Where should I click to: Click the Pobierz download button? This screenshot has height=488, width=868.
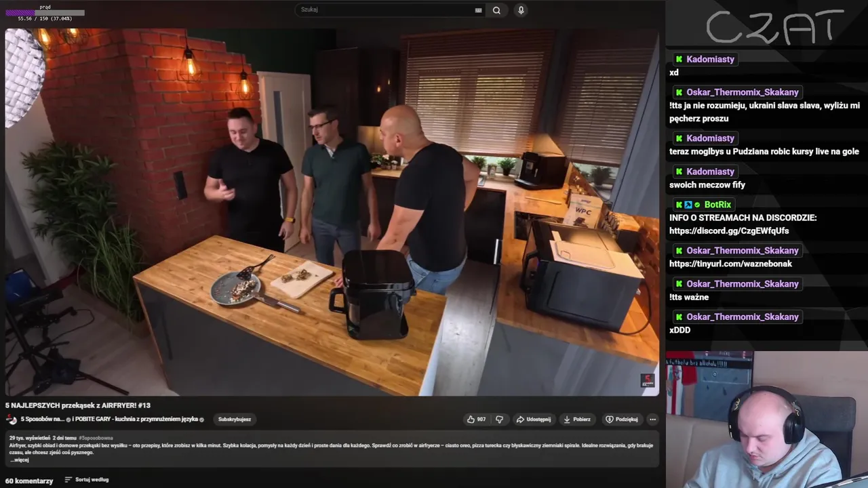pos(577,420)
